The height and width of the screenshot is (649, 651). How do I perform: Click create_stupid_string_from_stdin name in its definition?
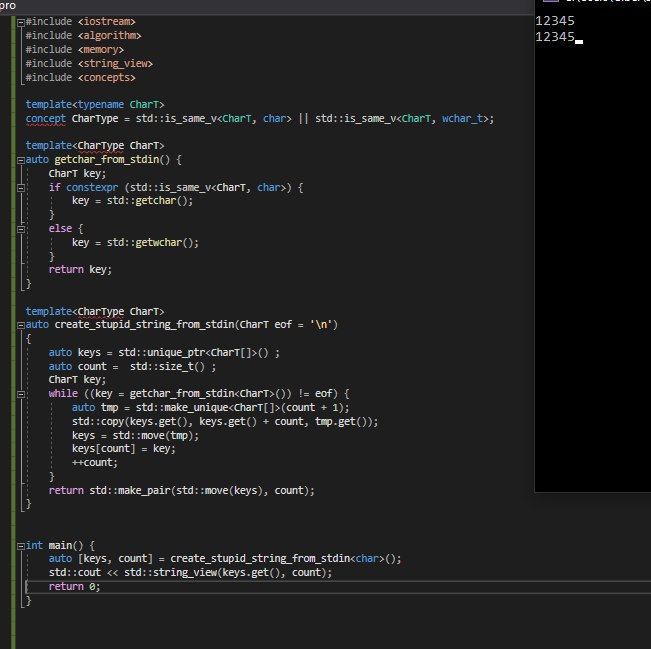pyautogui.click(x=144, y=324)
